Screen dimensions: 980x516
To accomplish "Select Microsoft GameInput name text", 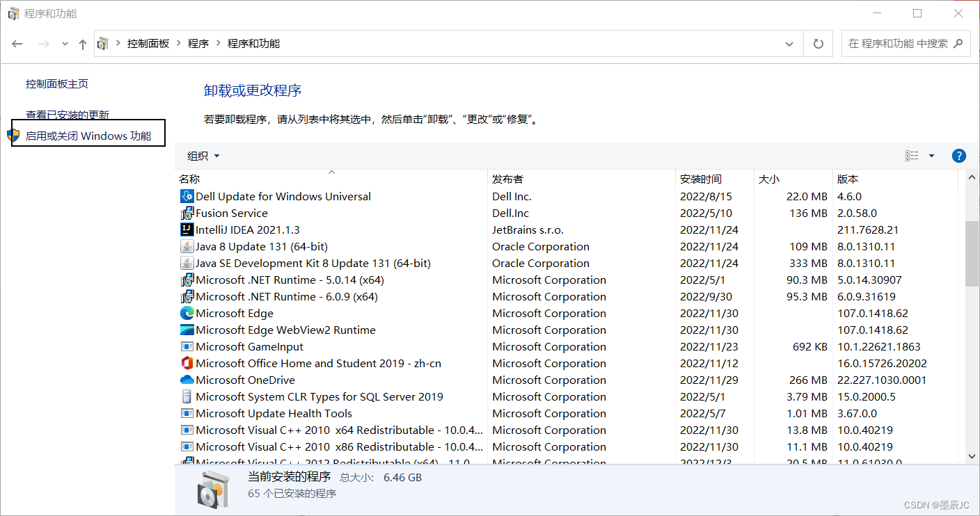I will 250,347.
